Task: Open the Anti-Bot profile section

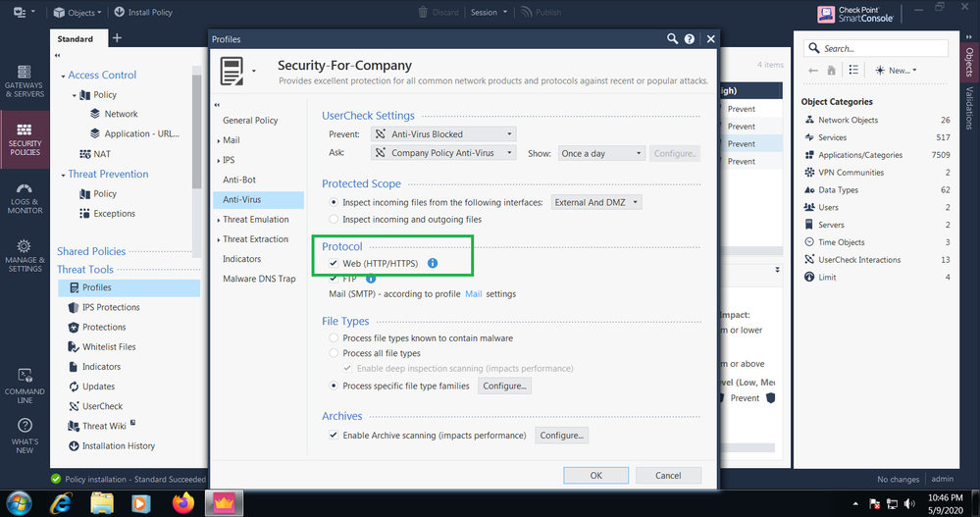Action: (x=239, y=180)
